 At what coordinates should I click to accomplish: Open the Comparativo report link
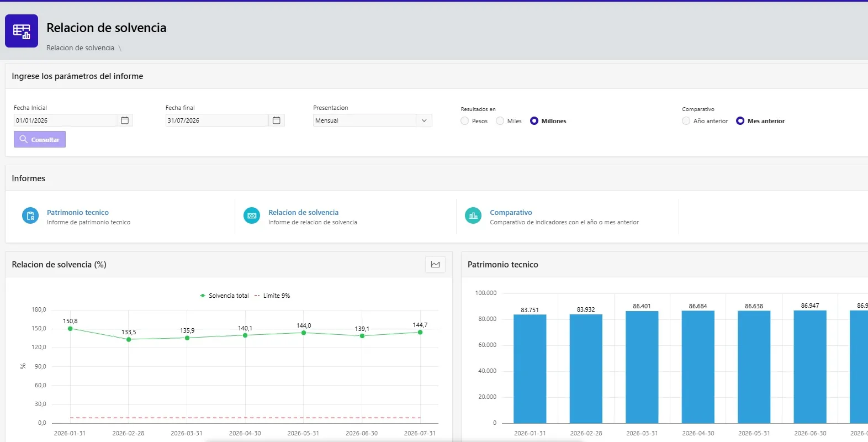511,212
